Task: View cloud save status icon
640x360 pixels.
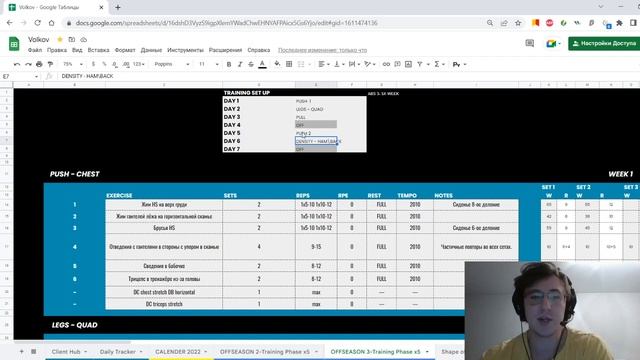Action: 84,40
